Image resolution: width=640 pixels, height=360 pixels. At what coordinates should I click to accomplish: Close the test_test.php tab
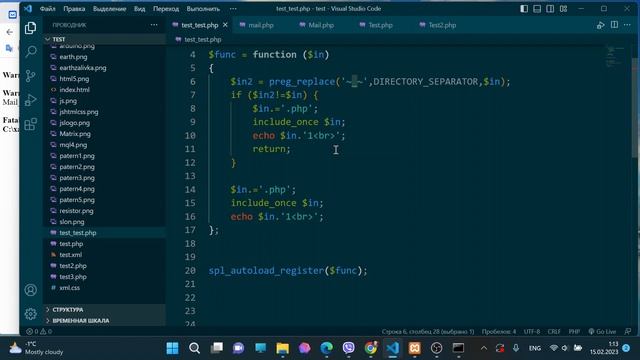225,25
